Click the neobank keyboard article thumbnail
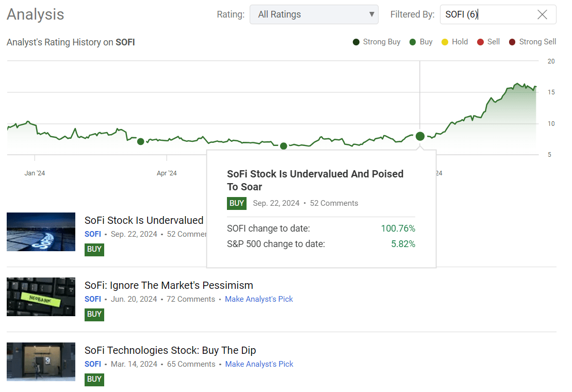The image size is (572, 392). (41, 297)
